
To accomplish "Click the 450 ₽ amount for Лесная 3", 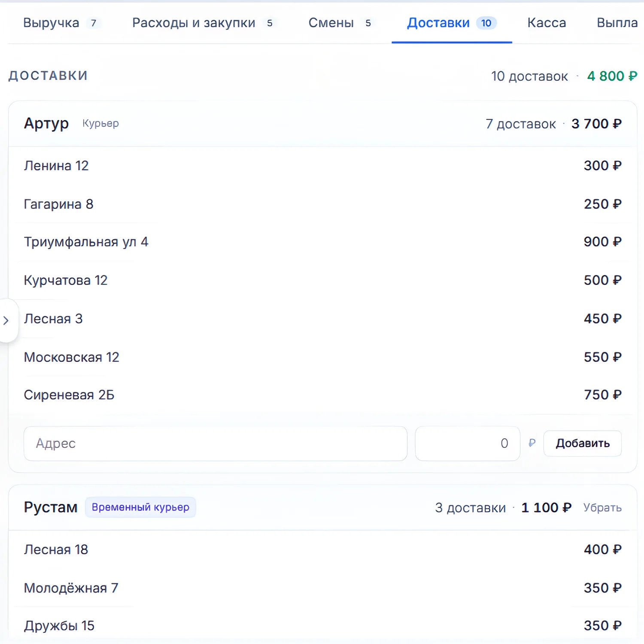I will (x=602, y=319).
